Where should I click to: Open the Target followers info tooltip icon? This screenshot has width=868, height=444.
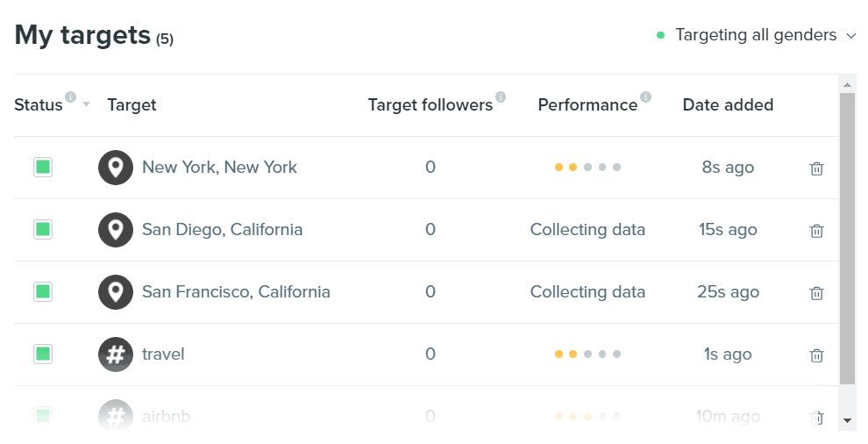[x=501, y=97]
